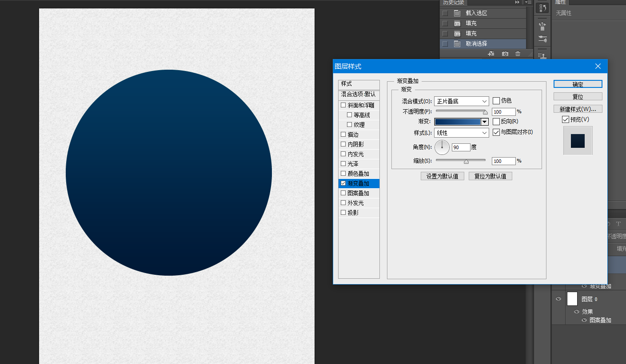Viewport: 626px width, 364px height.
Task: Set history brush source box for 载入选区
Action: click(445, 13)
